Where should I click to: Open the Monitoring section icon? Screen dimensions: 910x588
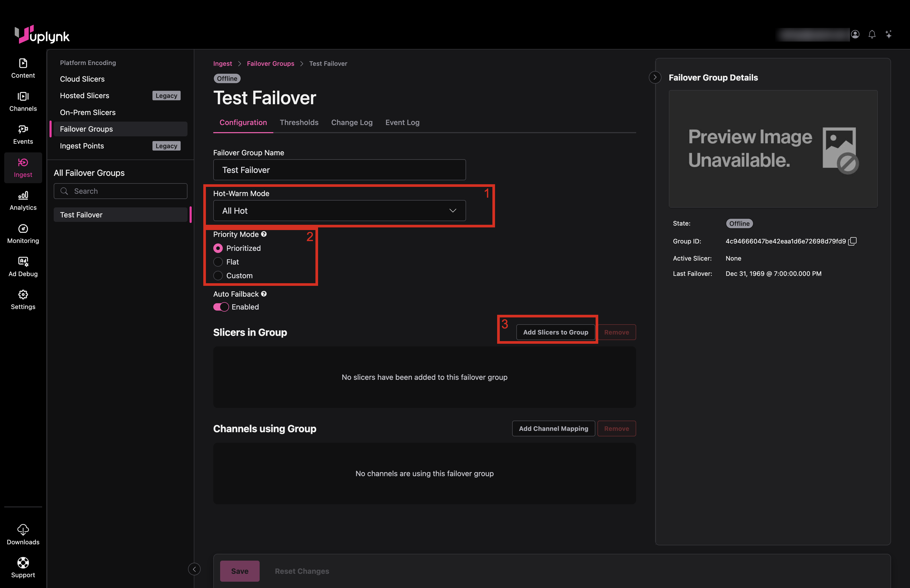tap(23, 229)
